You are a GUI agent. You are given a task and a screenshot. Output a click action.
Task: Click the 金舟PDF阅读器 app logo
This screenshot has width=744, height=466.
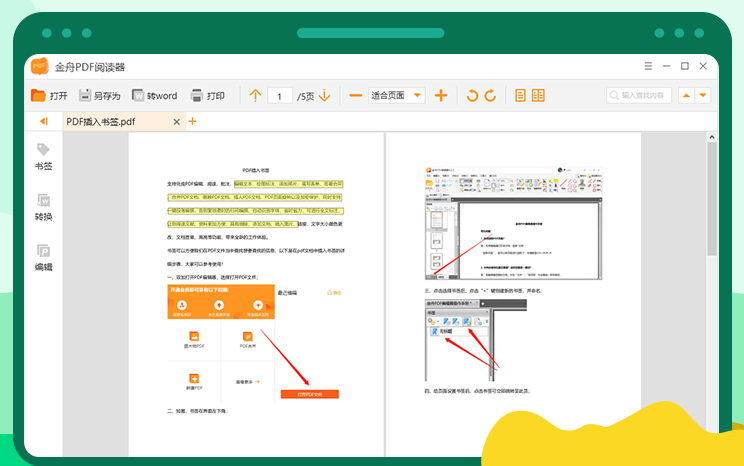point(40,66)
